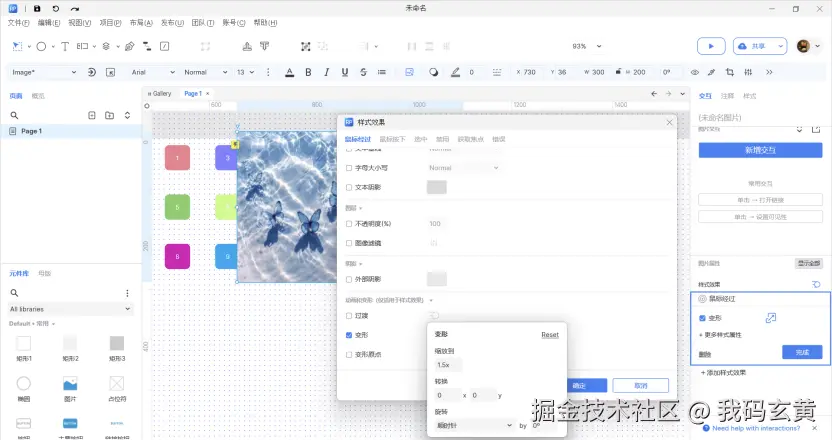Click the image adjust sliders icon

coord(748,72)
